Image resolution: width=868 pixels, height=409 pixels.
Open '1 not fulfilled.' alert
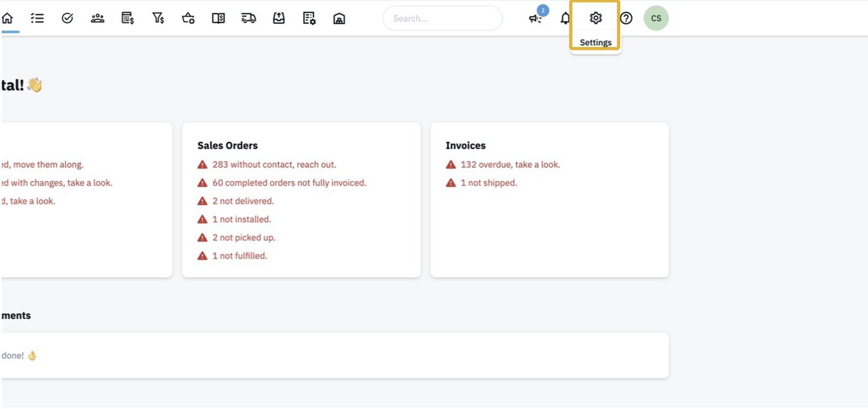(240, 256)
